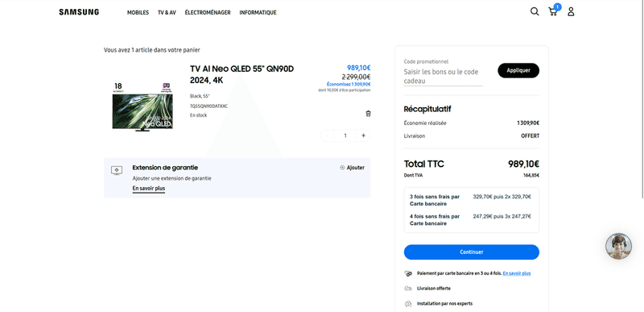
Task: Click the crossed-out 2 299,00€ price
Action: [x=356, y=77]
